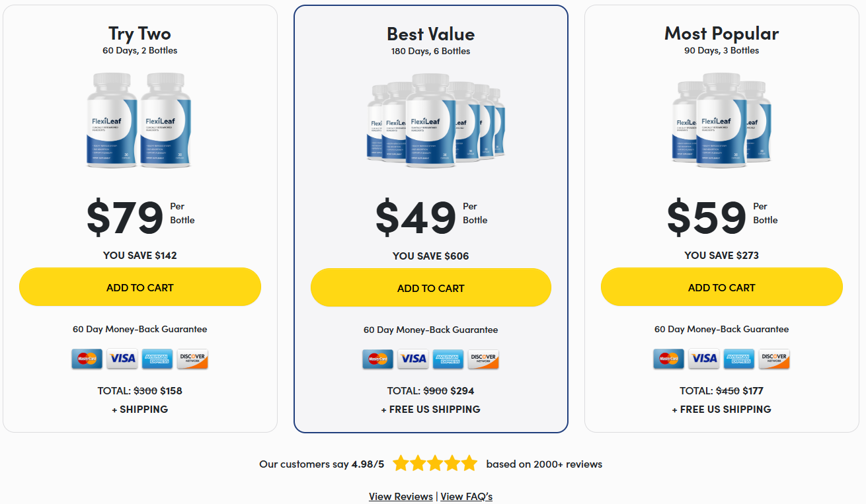The height and width of the screenshot is (504, 866).
Task: Click the Best Value heading
Action: (x=431, y=34)
